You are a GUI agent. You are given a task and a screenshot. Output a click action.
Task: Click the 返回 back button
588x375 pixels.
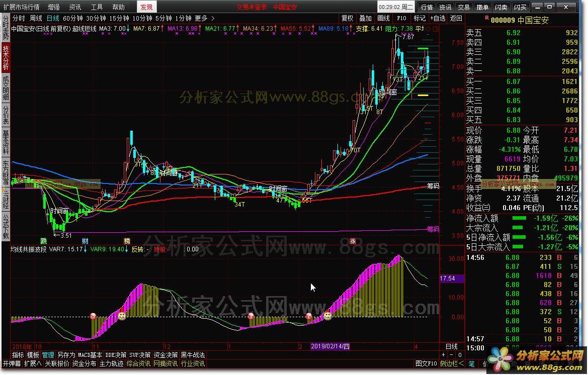tap(456, 19)
